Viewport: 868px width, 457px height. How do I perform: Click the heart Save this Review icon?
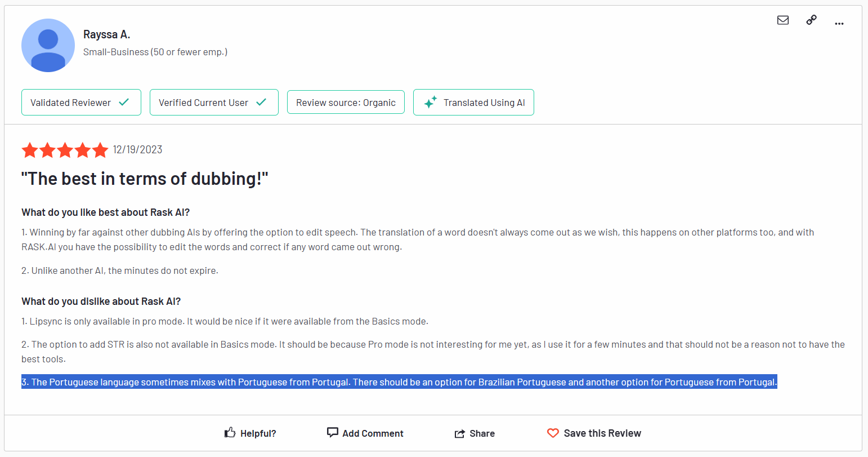(x=553, y=433)
